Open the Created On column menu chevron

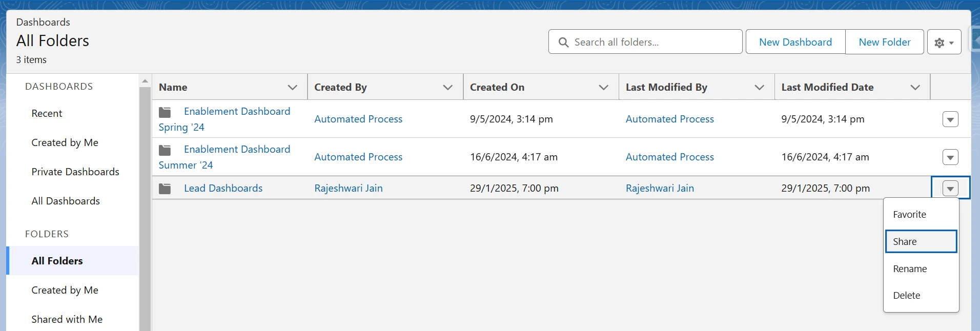tap(603, 88)
